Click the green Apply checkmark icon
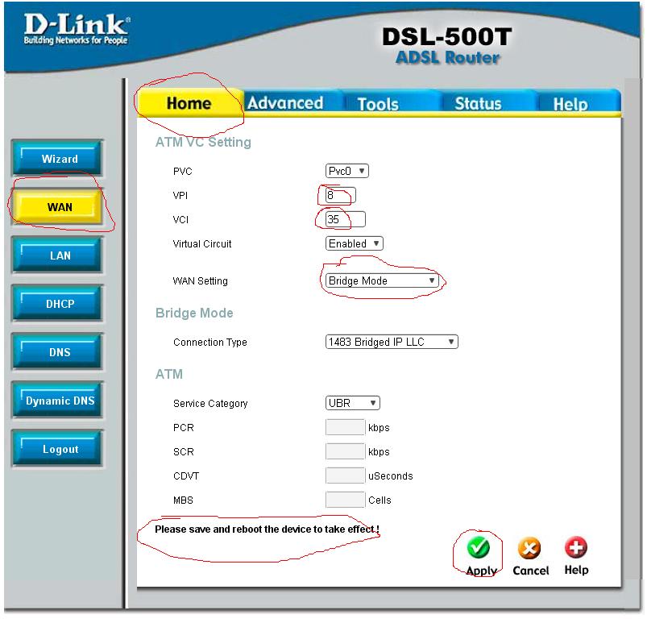 click(479, 547)
